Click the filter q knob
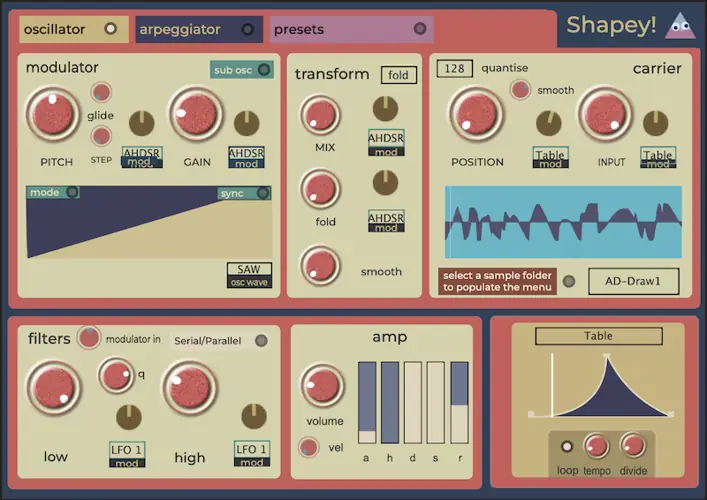The image size is (707, 500). point(116,376)
